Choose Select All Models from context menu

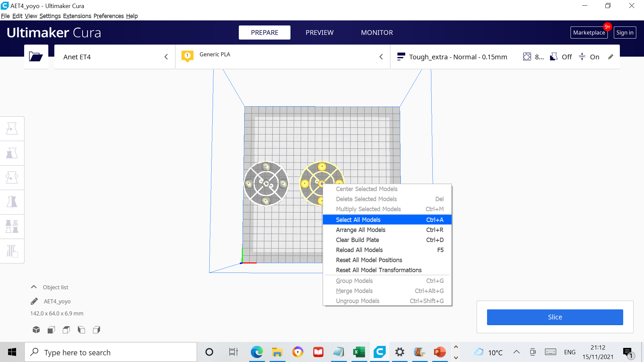[x=387, y=220]
